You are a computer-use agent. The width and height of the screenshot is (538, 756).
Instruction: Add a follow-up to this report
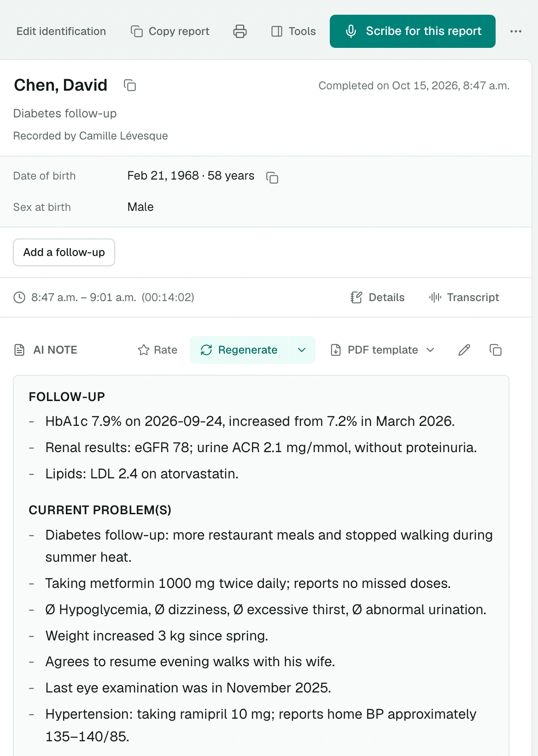[x=64, y=252]
